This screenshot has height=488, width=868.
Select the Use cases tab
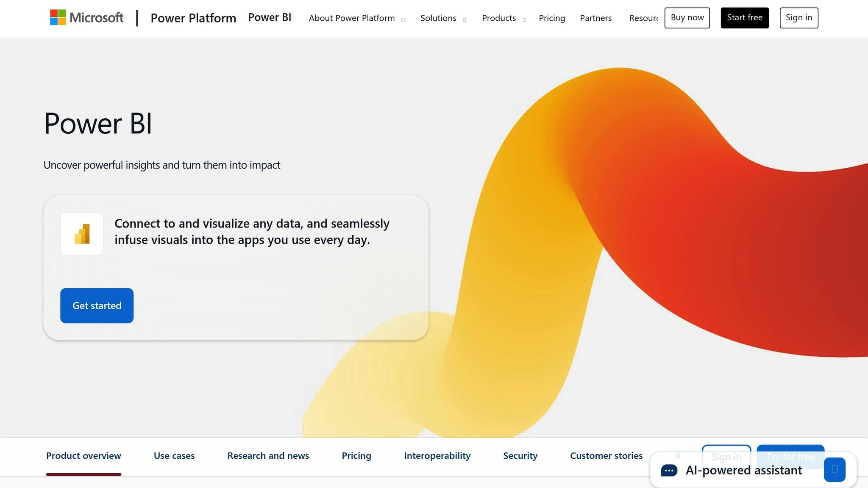point(174,455)
